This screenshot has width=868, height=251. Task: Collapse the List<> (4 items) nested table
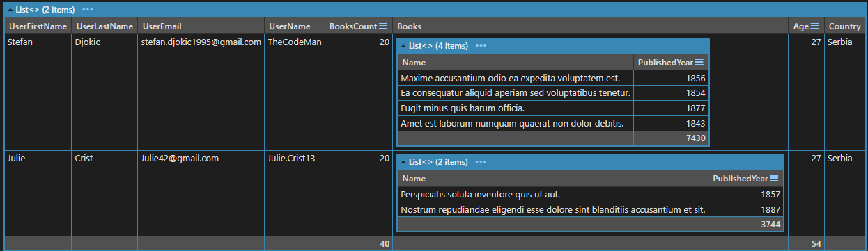pyautogui.click(x=403, y=46)
